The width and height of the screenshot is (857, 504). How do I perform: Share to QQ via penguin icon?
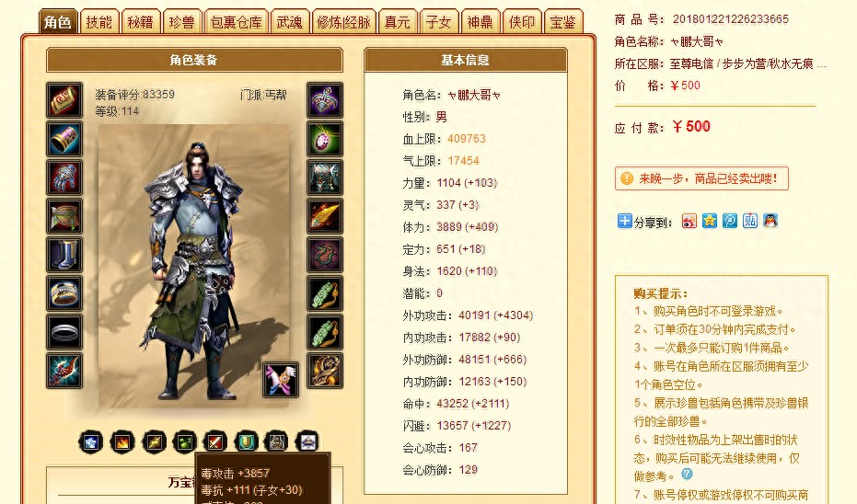770,221
